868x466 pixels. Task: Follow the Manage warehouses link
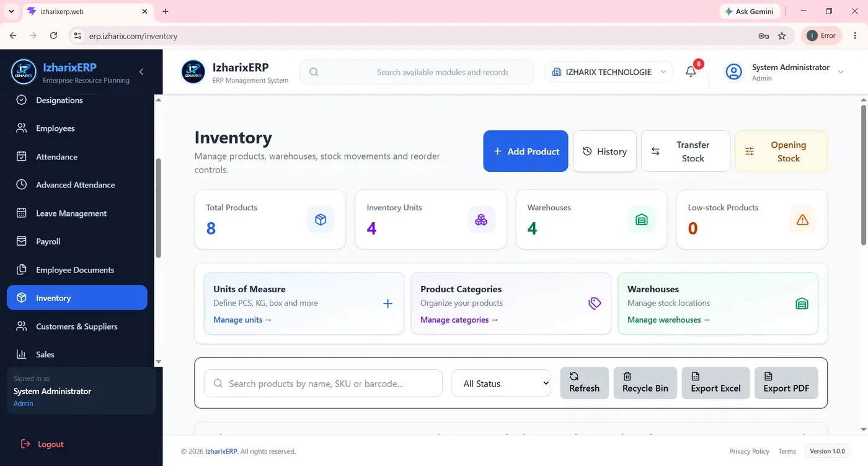tap(669, 320)
